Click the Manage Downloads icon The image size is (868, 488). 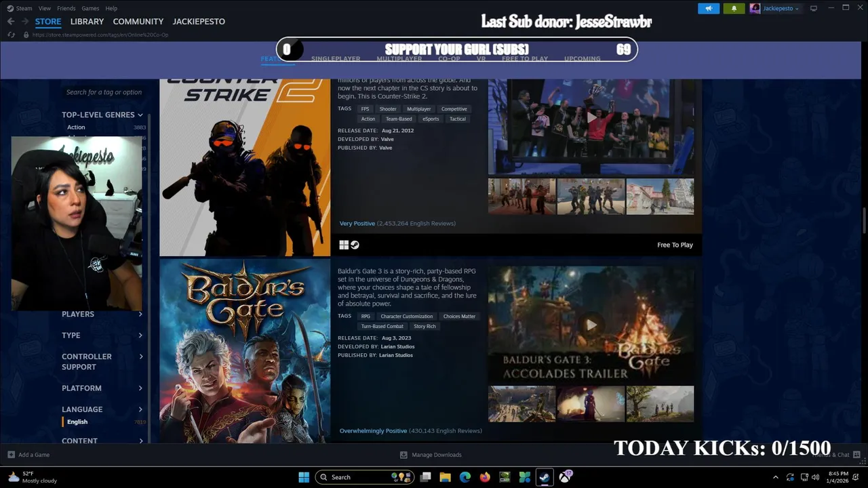click(x=403, y=455)
